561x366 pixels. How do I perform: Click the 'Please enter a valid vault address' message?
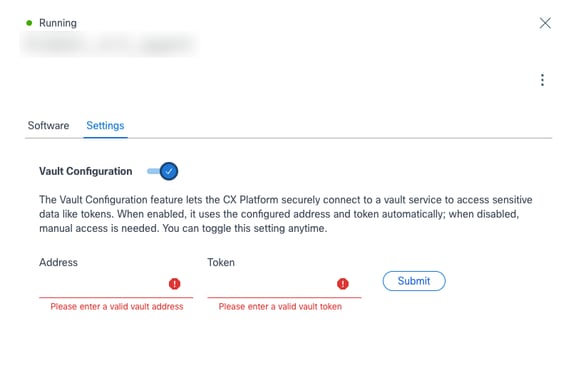click(117, 307)
